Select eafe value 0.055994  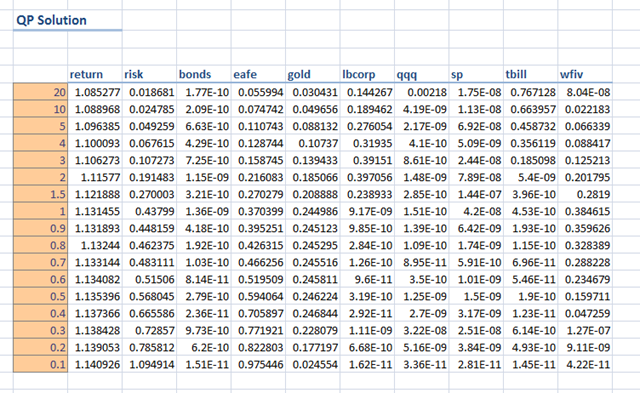click(258, 92)
